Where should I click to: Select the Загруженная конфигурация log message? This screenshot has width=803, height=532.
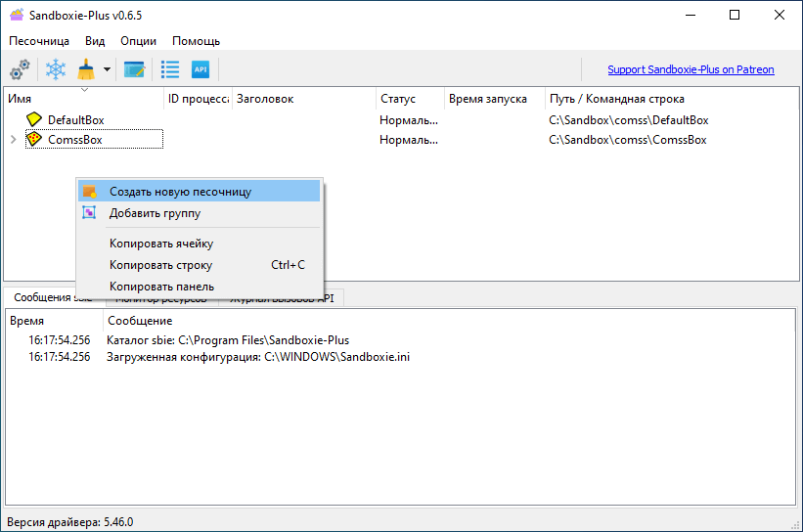pos(258,356)
